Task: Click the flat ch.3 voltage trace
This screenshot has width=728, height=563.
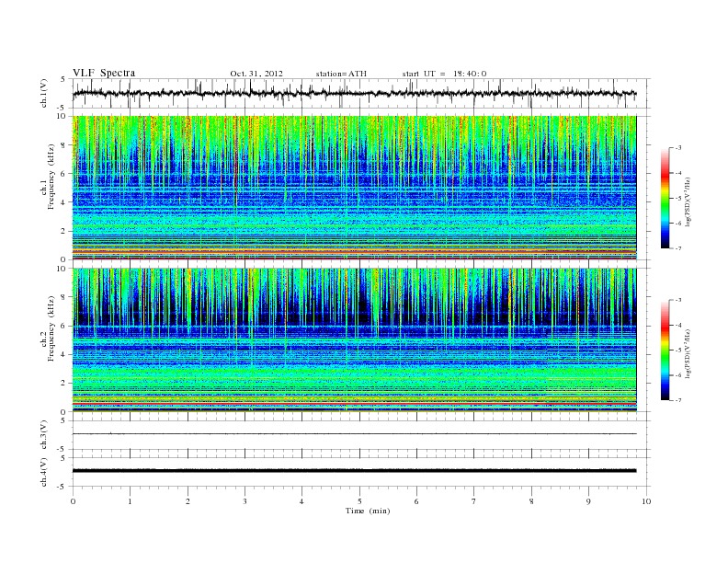Action: (354, 434)
